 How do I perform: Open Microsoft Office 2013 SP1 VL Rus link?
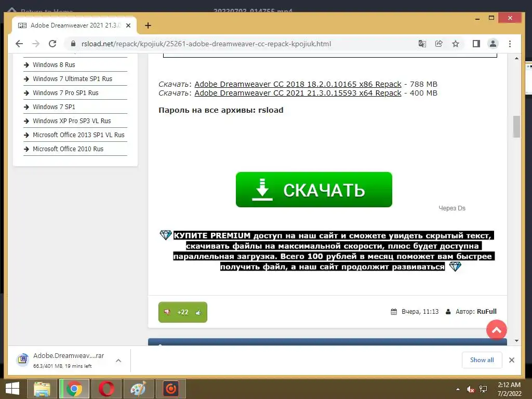[x=78, y=135]
